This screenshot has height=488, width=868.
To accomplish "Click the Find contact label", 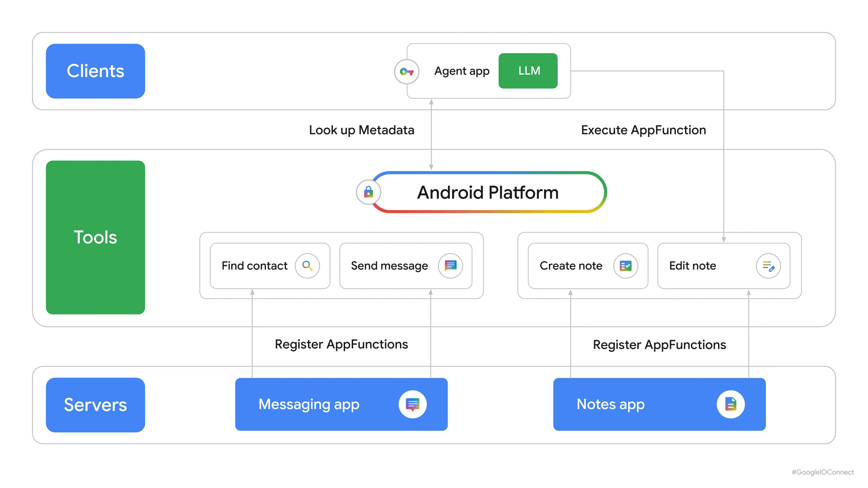I will coord(254,266).
